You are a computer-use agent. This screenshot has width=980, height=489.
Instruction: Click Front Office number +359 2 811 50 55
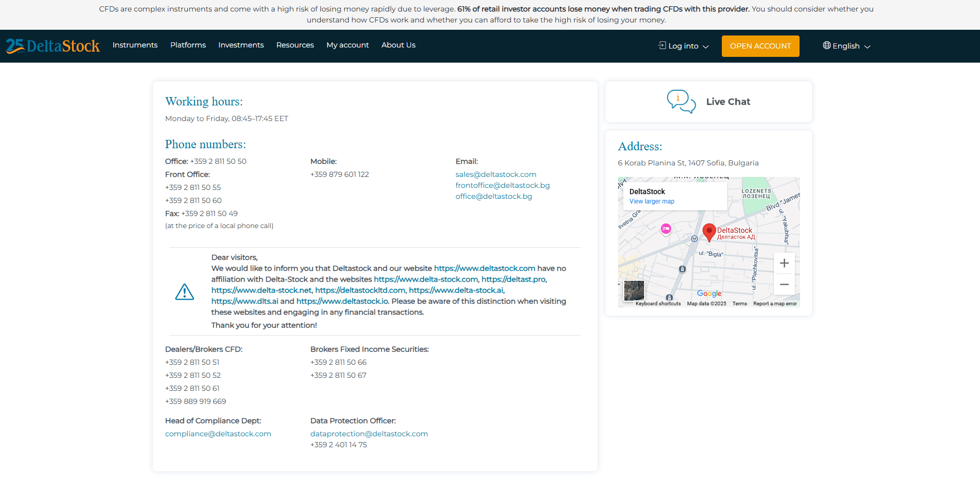click(x=193, y=187)
